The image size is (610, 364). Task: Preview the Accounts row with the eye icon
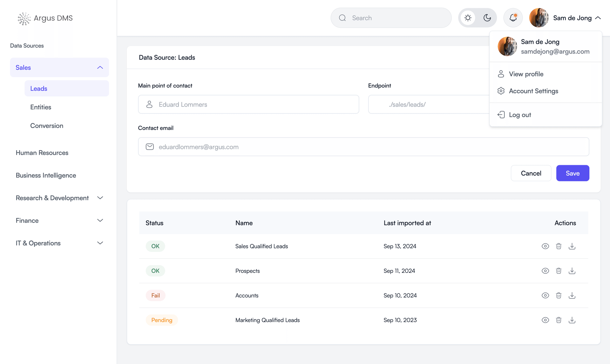coord(545,295)
